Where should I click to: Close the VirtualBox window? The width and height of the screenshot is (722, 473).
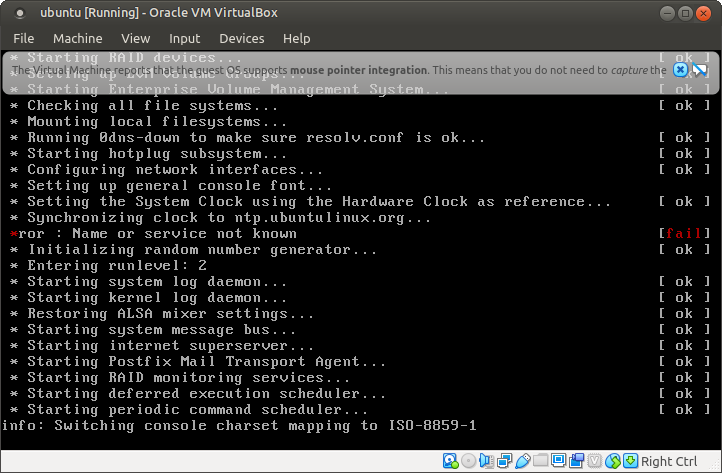point(703,13)
